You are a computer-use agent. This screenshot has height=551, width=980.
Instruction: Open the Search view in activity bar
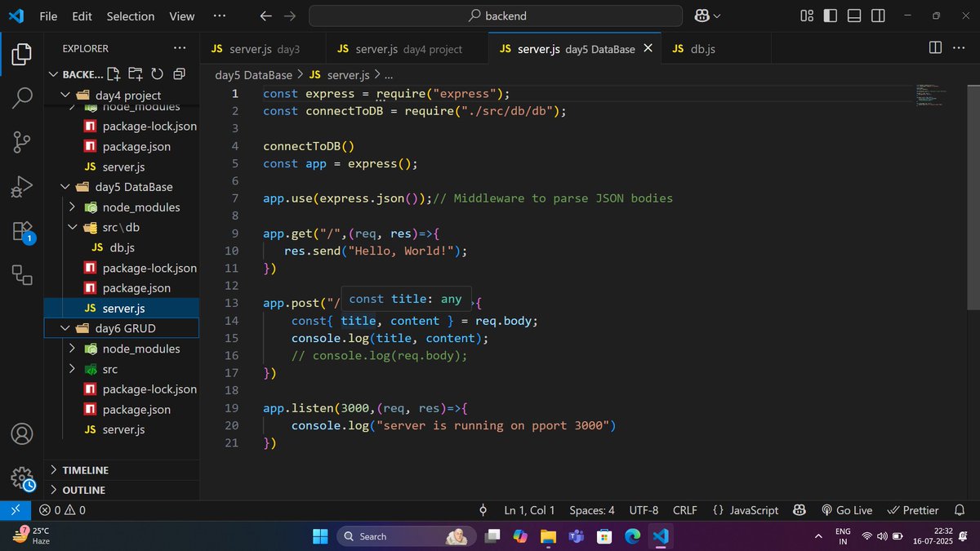[22, 98]
